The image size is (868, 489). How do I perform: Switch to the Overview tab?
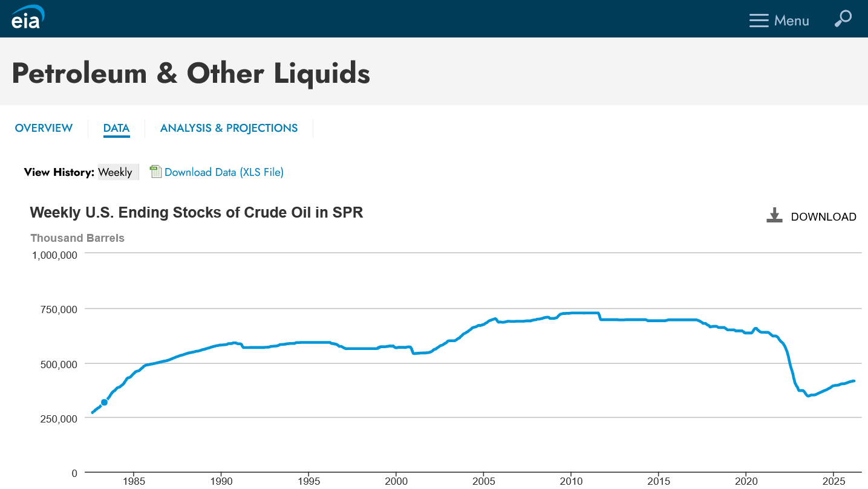(x=44, y=128)
